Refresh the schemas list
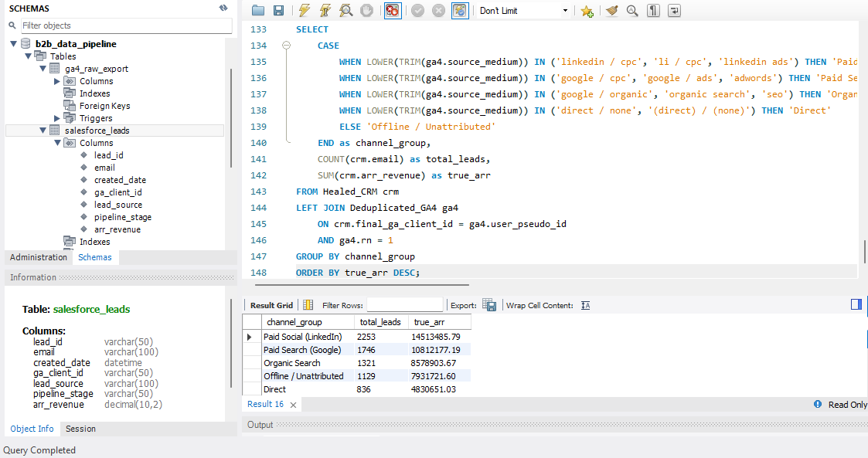The width and height of the screenshot is (868, 458). [x=223, y=8]
